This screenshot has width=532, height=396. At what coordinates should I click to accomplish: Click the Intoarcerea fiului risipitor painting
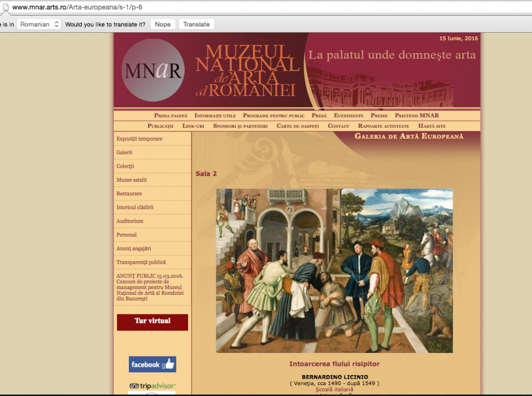pyautogui.click(x=335, y=271)
